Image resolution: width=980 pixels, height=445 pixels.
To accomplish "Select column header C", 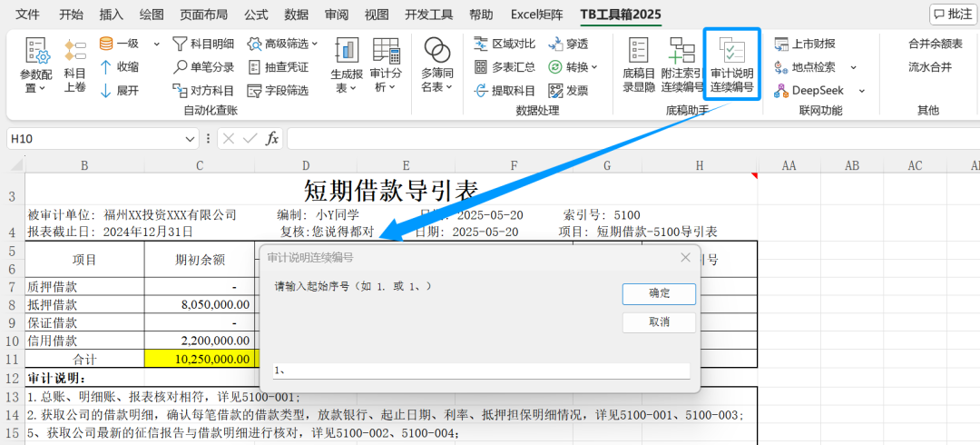I will 200,165.
